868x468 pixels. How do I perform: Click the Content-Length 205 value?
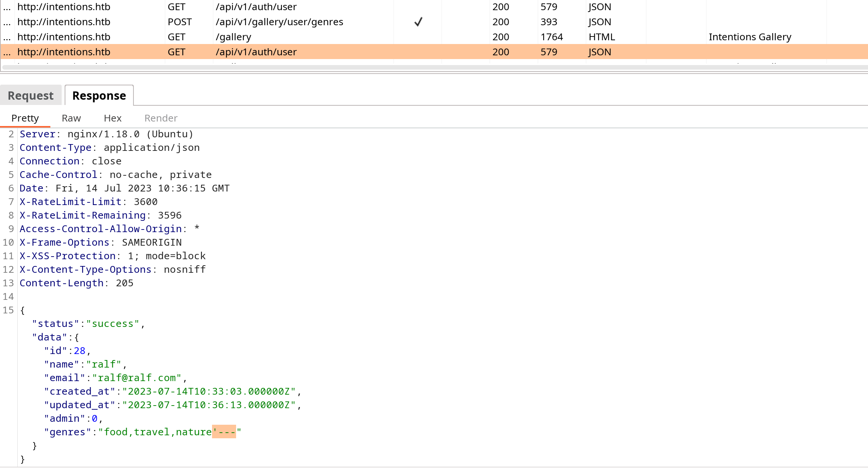pos(125,283)
